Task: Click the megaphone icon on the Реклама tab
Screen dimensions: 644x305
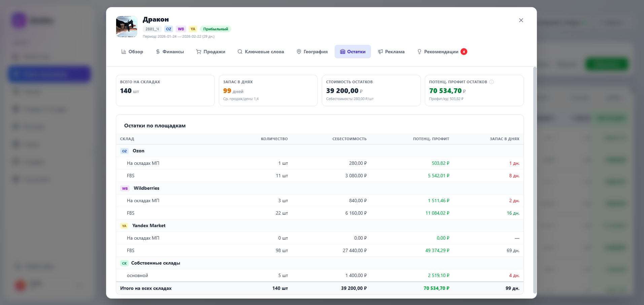Action: pos(380,52)
